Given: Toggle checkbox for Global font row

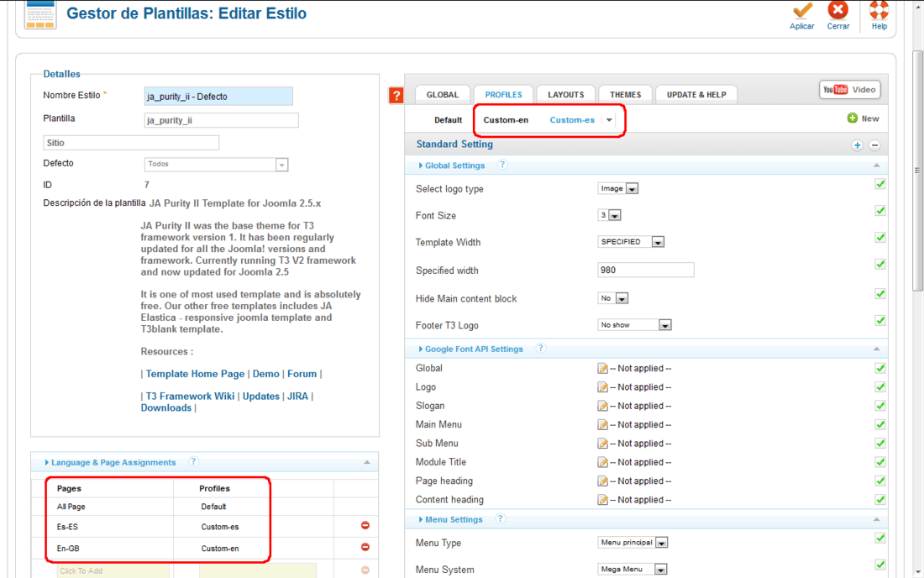Looking at the screenshot, I should [x=879, y=368].
